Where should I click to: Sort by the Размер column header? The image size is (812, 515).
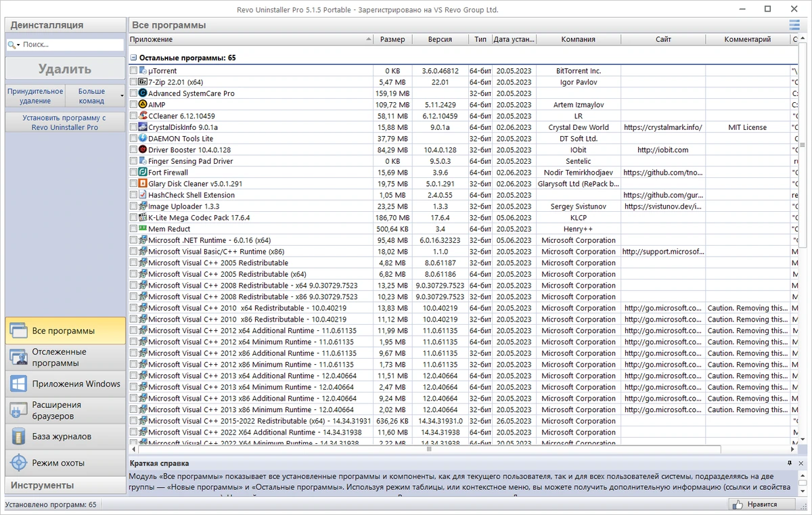392,39
